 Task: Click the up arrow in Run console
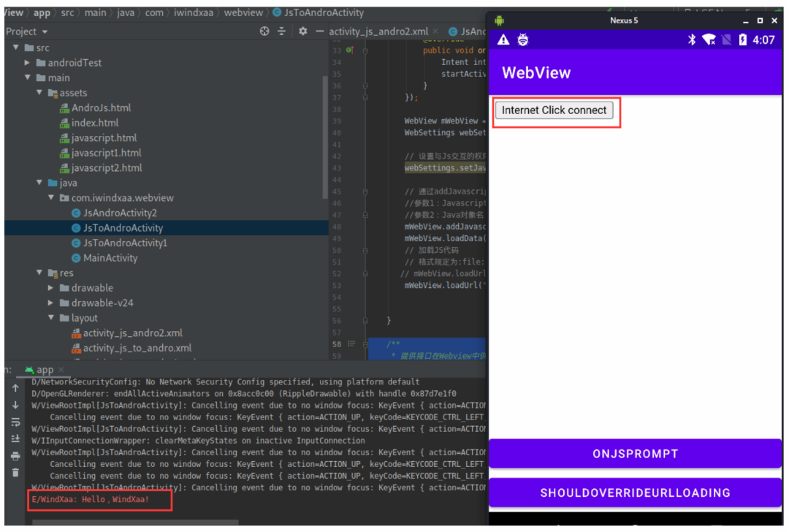click(15, 388)
